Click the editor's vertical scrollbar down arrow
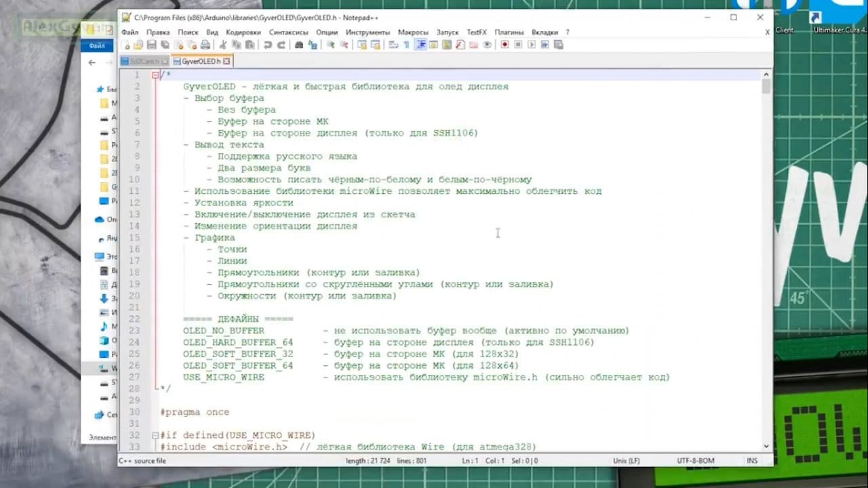868x488 pixels. [766, 445]
